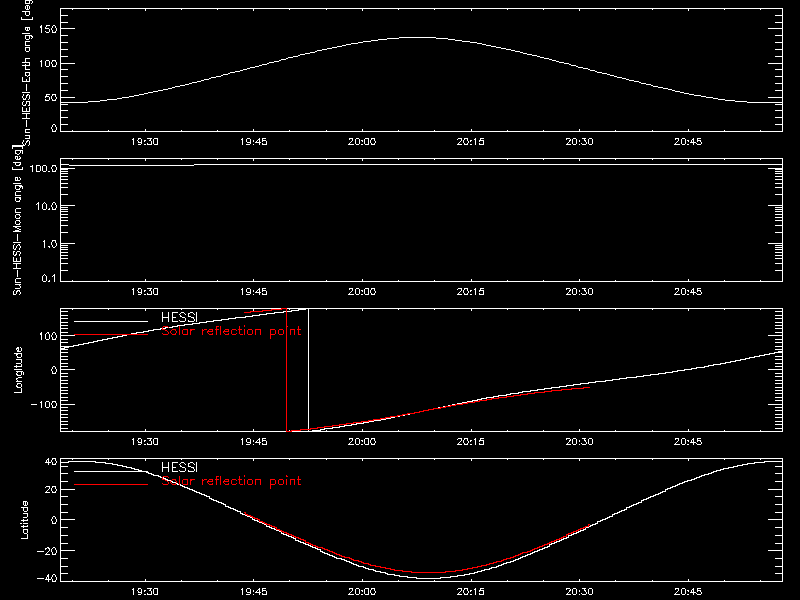Click white HESSI legend line in Longitude plot

[x=111, y=321]
